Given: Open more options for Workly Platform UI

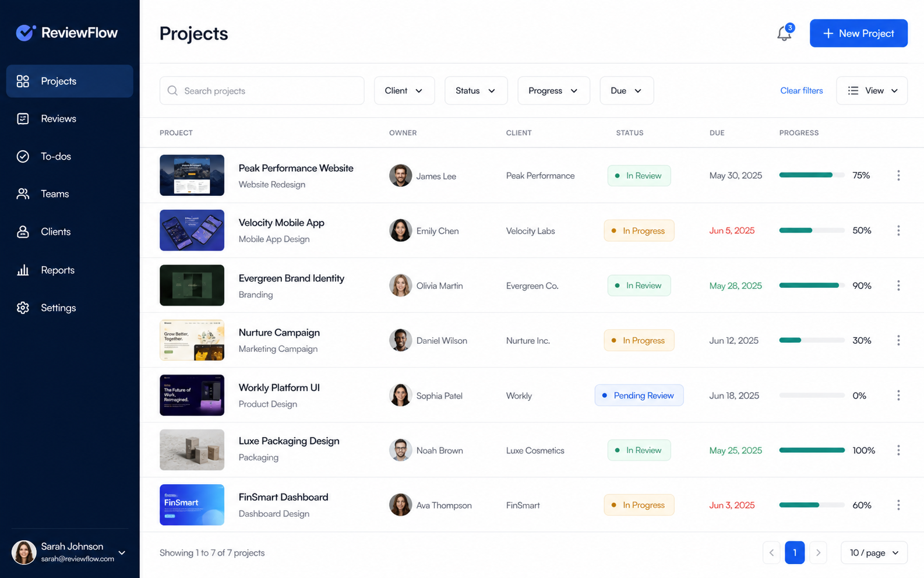Looking at the screenshot, I should point(898,395).
